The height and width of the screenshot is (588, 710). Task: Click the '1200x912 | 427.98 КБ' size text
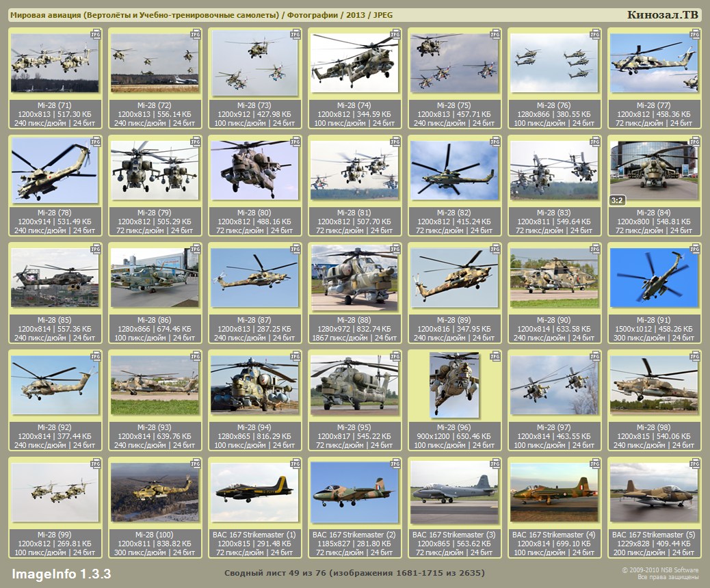[254, 114]
